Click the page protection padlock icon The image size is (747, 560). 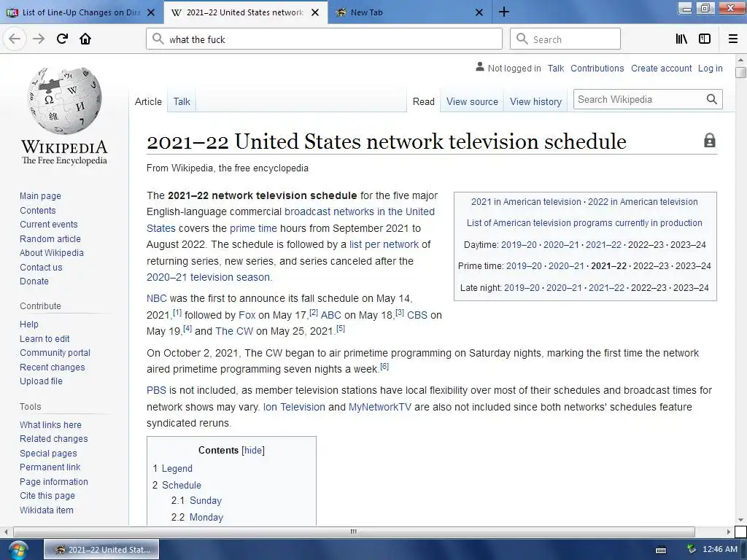point(710,141)
